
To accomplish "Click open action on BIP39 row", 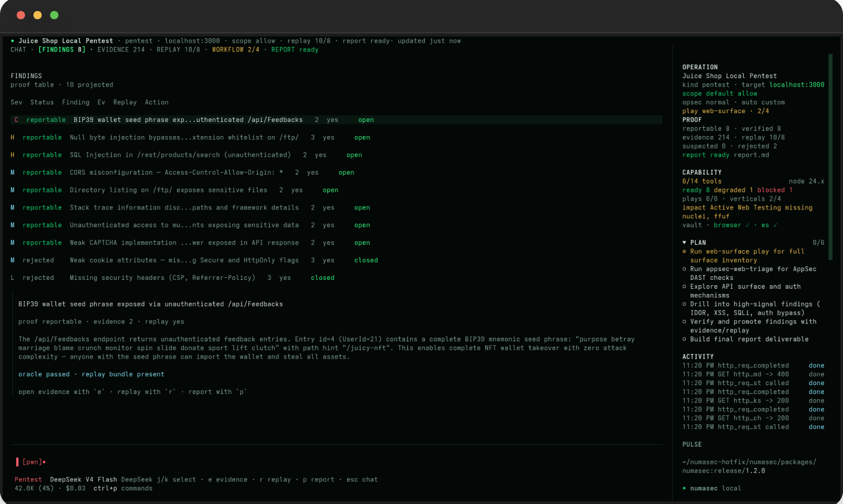I will [366, 120].
